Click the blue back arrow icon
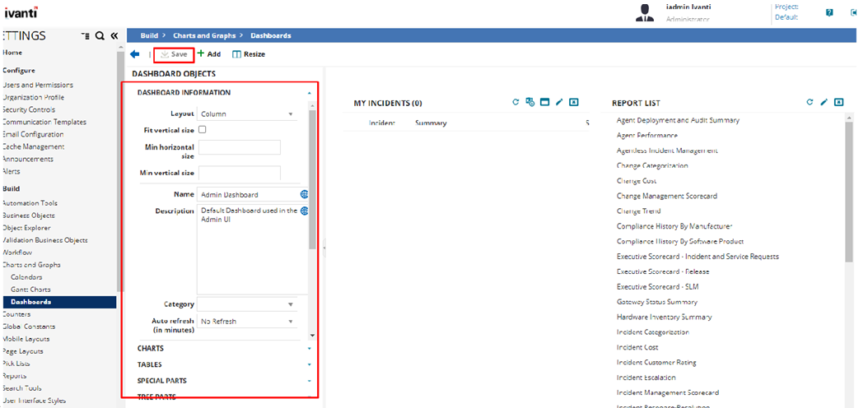 click(134, 54)
